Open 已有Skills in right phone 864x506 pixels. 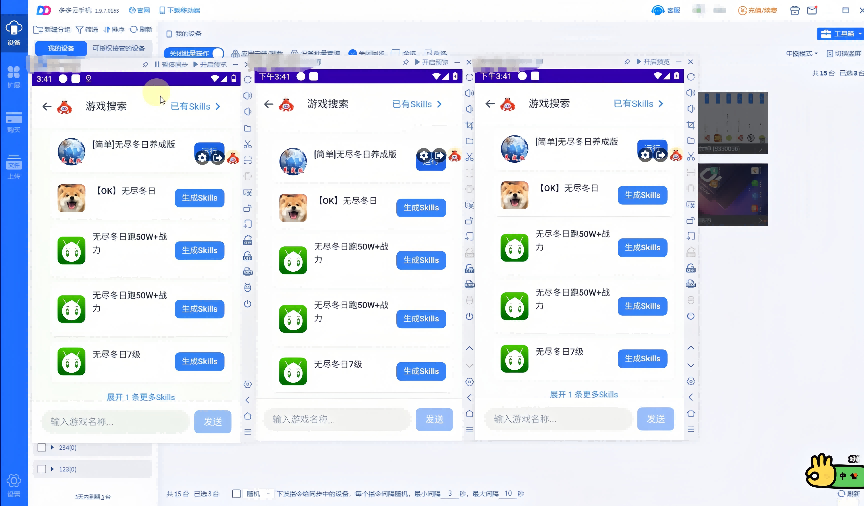[639, 104]
